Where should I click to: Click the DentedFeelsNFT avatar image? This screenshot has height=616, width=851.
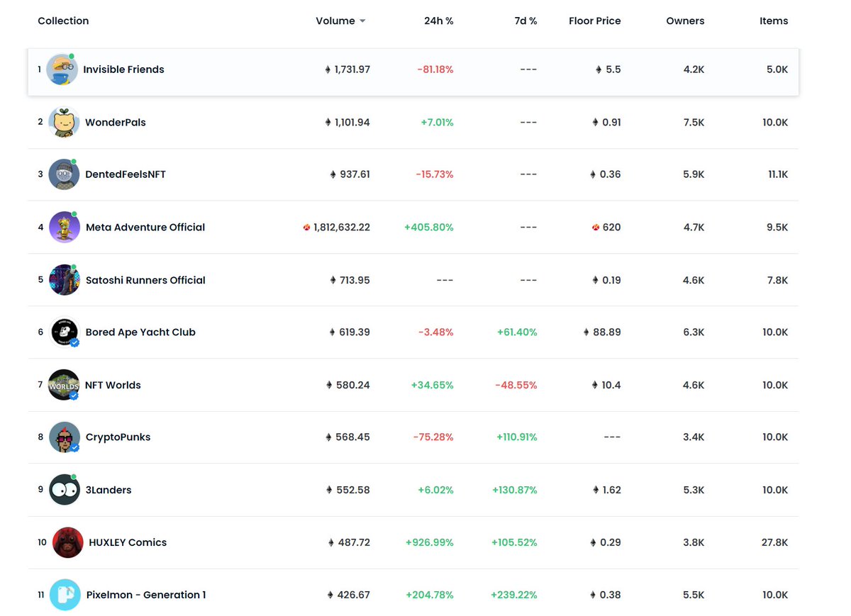64,174
